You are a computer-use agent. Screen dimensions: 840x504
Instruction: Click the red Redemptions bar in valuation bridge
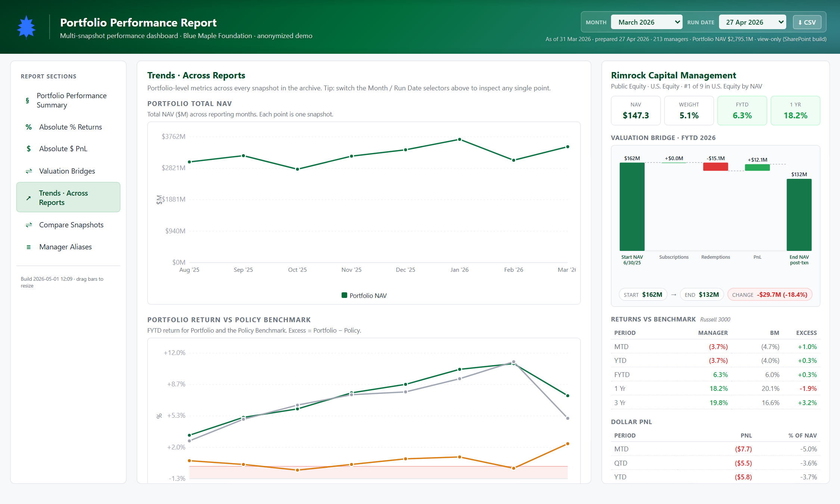(x=715, y=167)
